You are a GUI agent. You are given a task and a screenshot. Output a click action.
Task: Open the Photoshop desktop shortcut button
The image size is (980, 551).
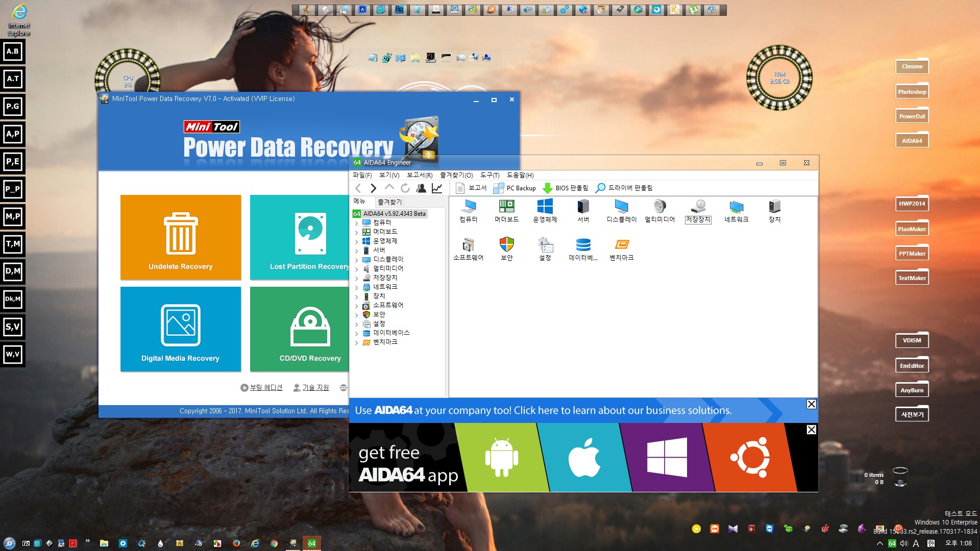point(912,92)
